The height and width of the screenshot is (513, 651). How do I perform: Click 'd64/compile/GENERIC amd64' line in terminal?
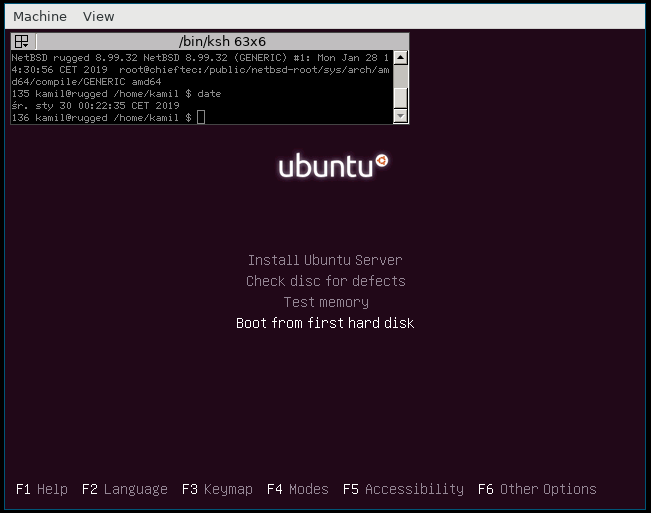[86, 82]
